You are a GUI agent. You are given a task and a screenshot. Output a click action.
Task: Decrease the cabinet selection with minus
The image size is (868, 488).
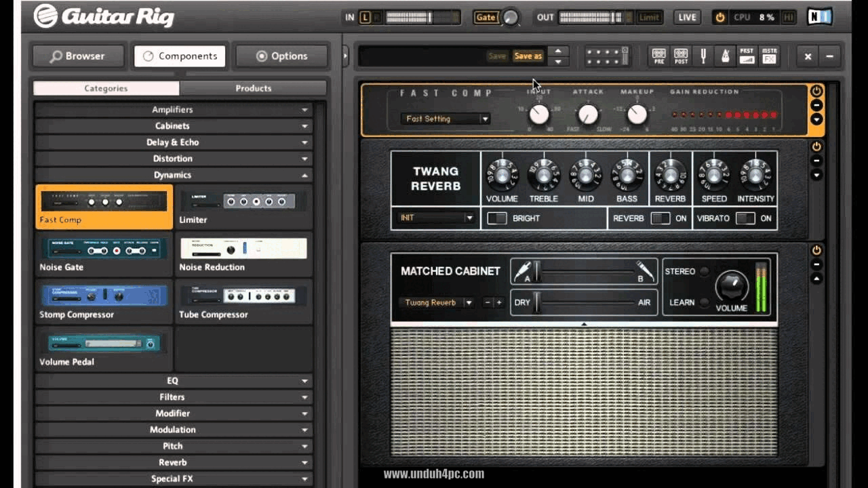[488, 302]
